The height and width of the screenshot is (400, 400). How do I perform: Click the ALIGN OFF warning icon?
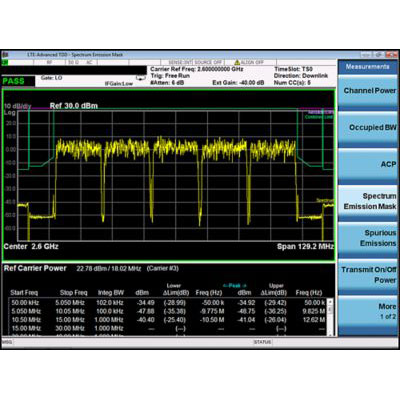[x=237, y=62]
